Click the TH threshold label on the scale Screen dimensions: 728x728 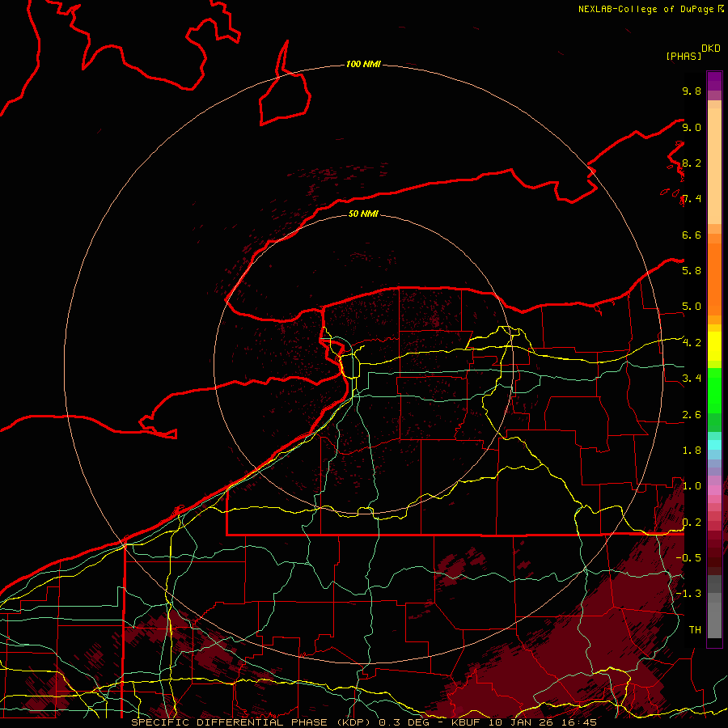[694, 629]
